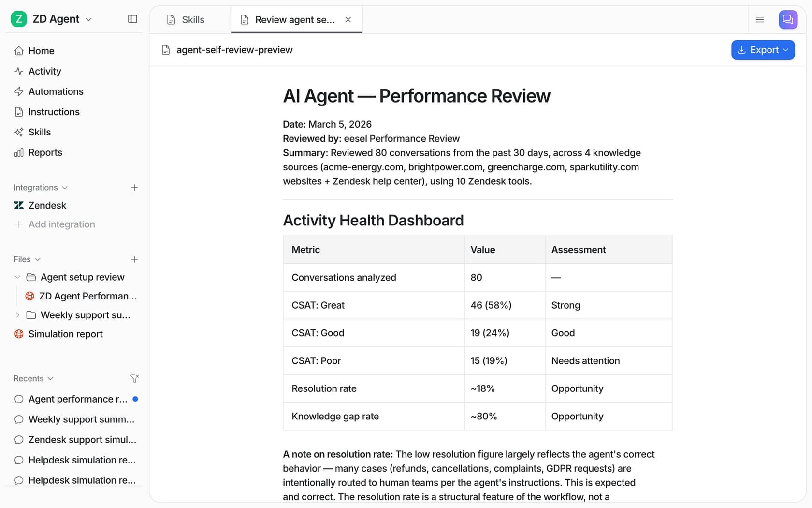812x508 pixels.
Task: Click the agent-self-review-preview document icon
Action: coord(166,50)
